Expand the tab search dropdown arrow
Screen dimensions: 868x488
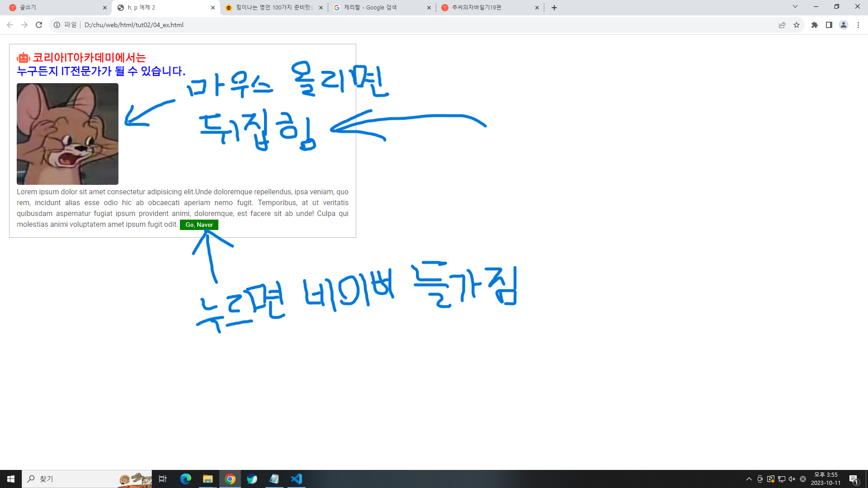coord(795,6)
